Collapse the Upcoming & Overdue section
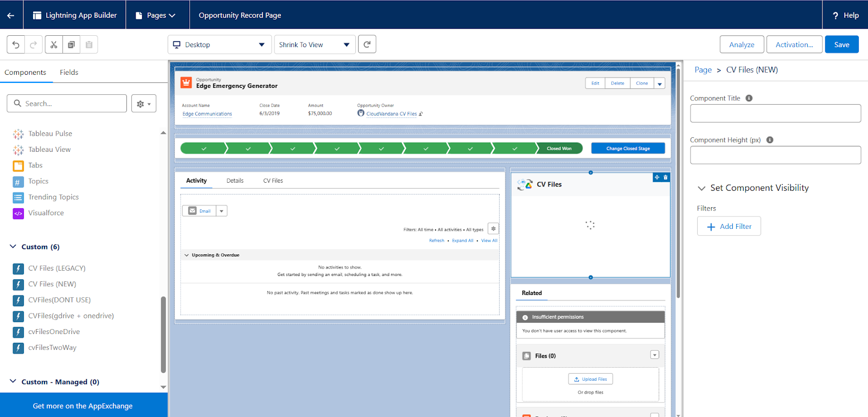Viewport: 868px width, 417px height. pos(187,255)
